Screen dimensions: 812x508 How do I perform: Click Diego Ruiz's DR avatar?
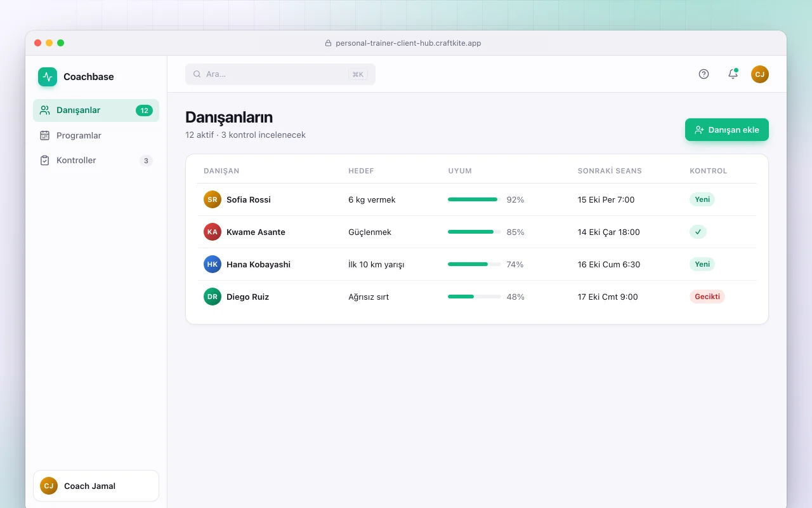click(213, 297)
